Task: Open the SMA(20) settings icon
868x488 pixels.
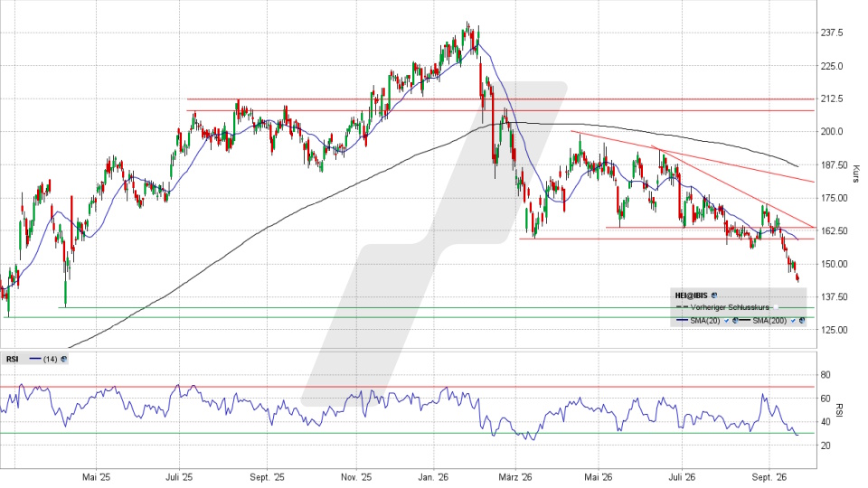Action: tap(735, 320)
